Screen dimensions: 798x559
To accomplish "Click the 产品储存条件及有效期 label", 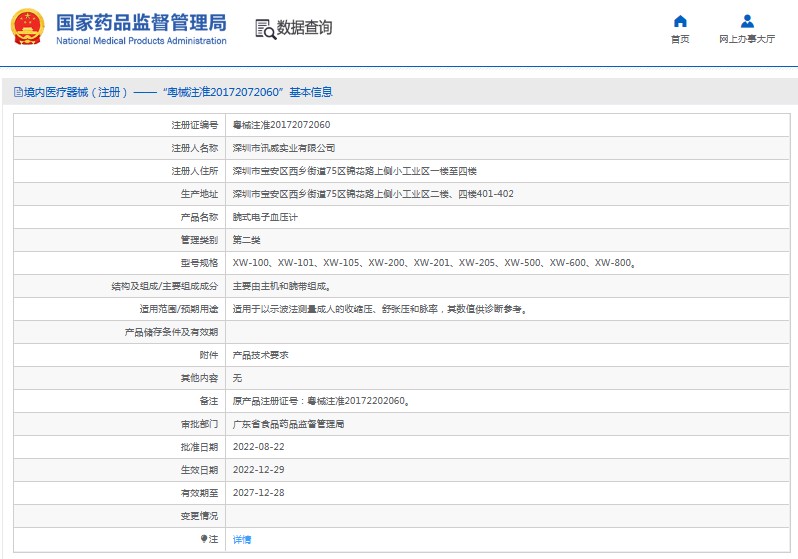I will click(x=171, y=332).
